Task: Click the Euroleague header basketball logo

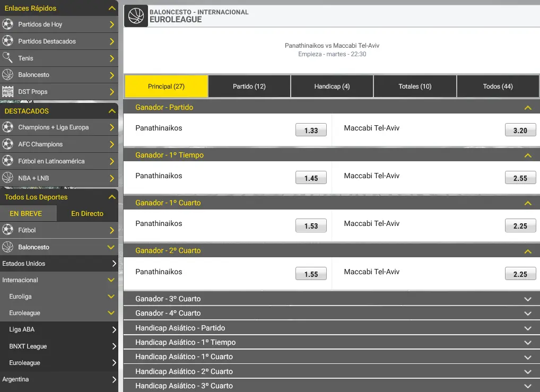Action: click(136, 16)
